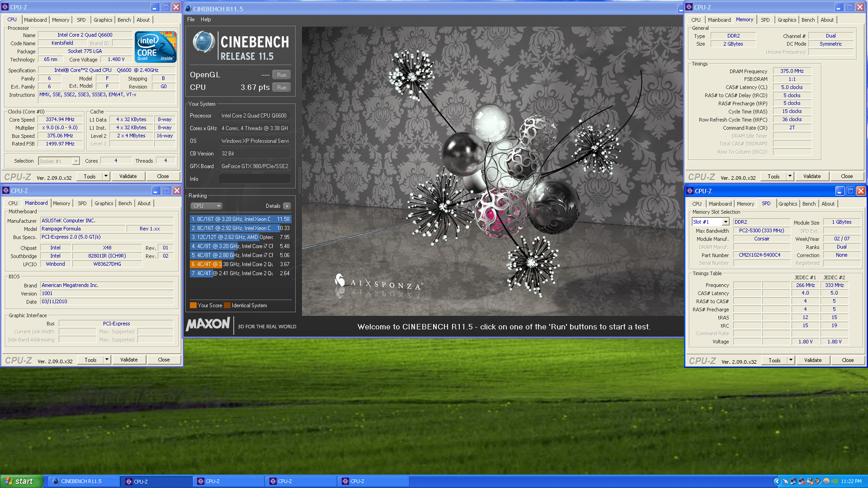Screen dimensions: 868x488
Task: Select ranking row 6 scoring 3.67
Action: [241, 264]
